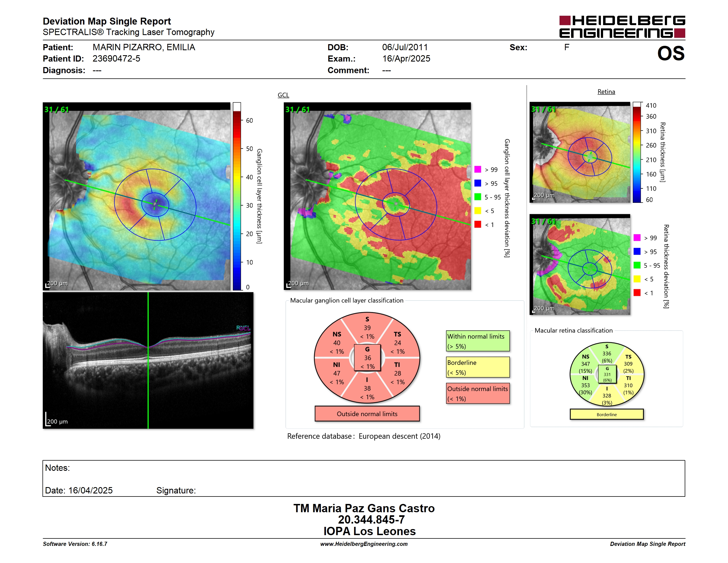
Task: Select the TI sector 310 in retina chart
Action: pyautogui.click(x=628, y=385)
